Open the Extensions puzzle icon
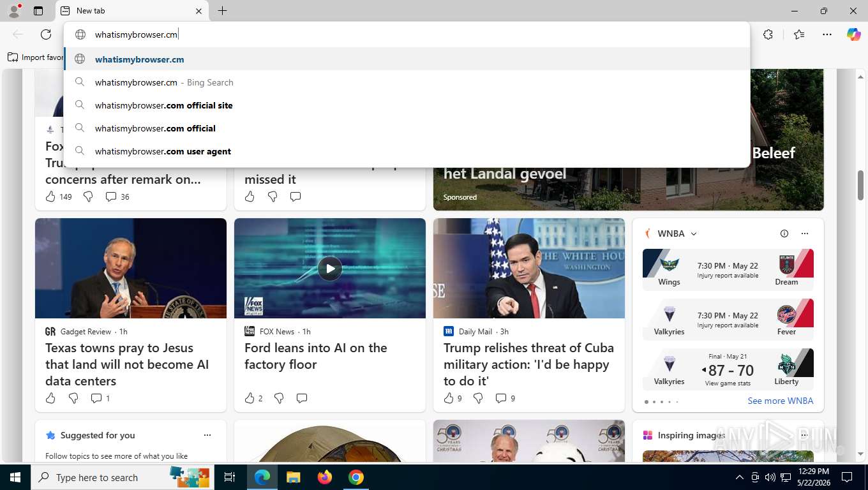The height and width of the screenshot is (490, 868). point(768,34)
